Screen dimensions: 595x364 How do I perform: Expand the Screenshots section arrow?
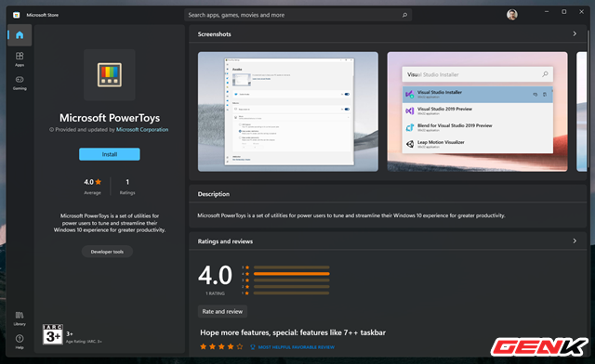pyautogui.click(x=575, y=33)
